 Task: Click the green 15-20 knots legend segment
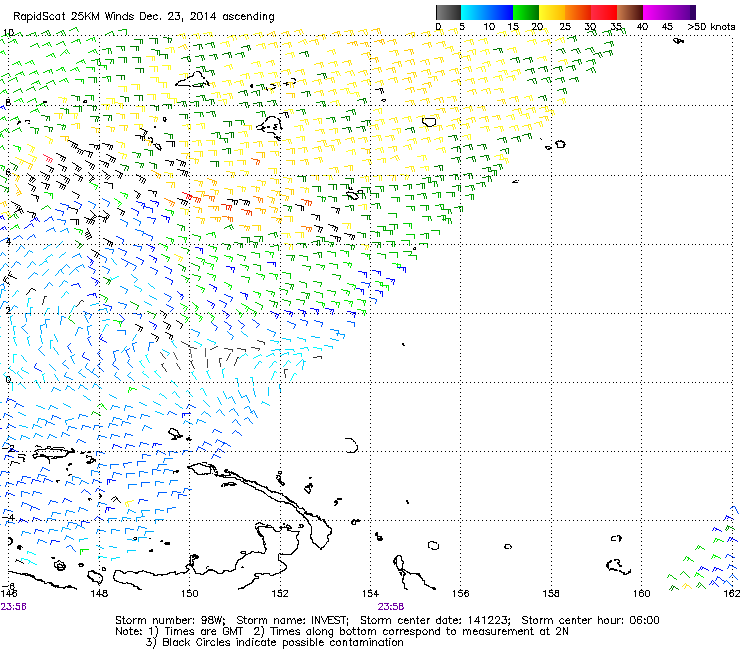(x=526, y=12)
